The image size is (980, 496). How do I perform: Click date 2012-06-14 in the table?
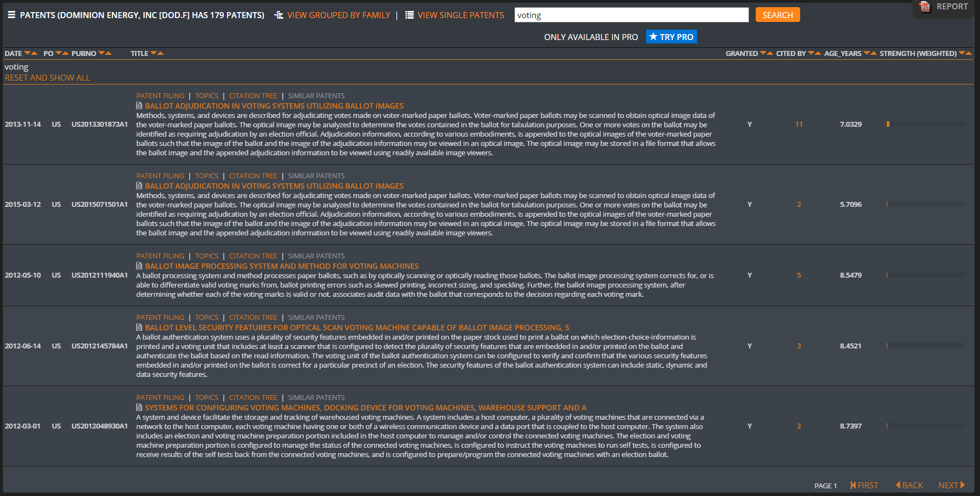[22, 346]
